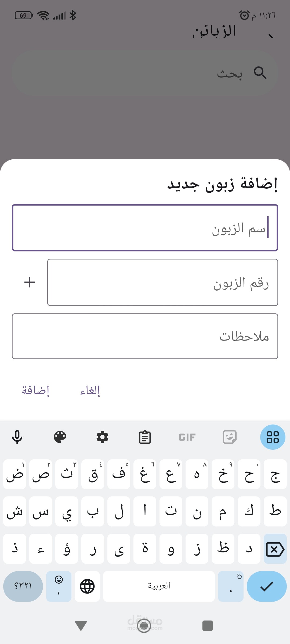Tap the إلغاء cancel button

point(90,390)
